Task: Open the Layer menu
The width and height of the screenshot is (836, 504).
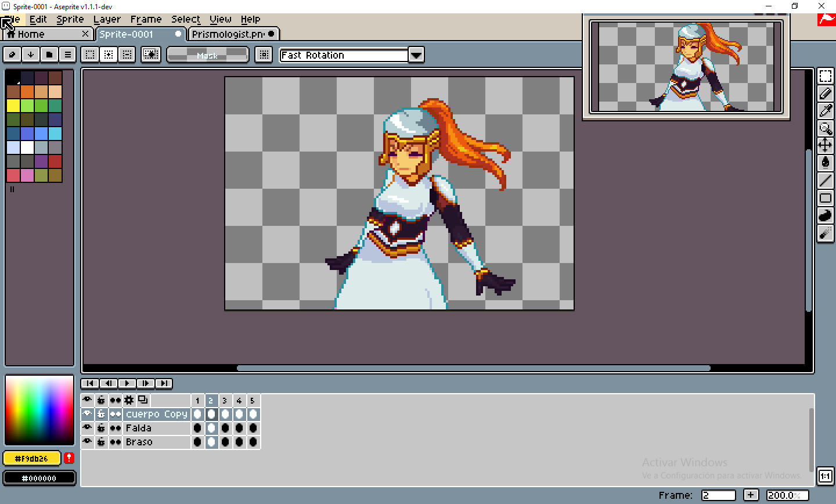Action: (107, 19)
